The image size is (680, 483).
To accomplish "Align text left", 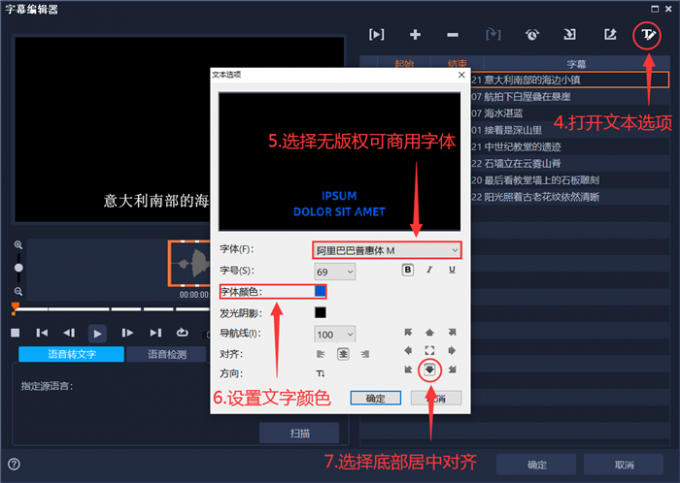I will (320, 354).
